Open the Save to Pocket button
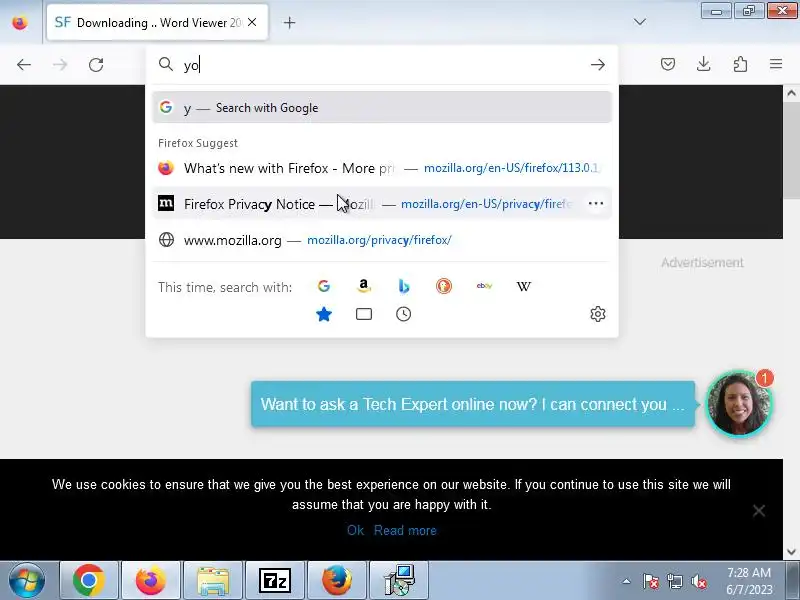The height and width of the screenshot is (600, 800). tap(668, 64)
